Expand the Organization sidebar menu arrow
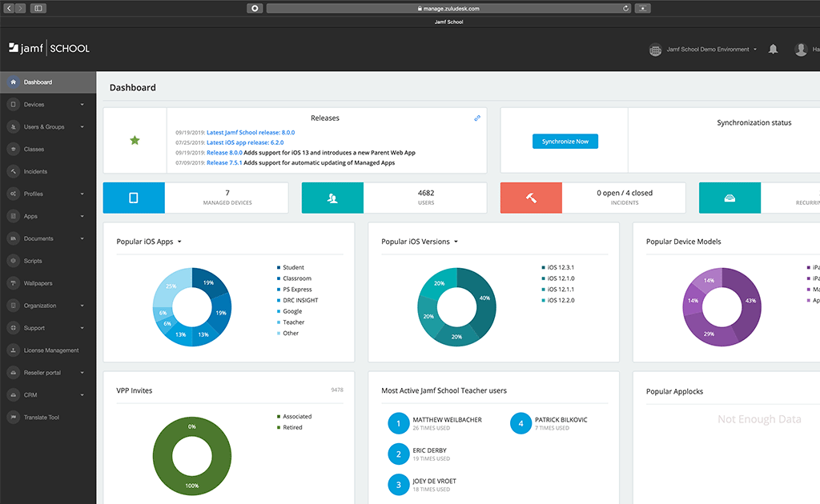 point(82,306)
